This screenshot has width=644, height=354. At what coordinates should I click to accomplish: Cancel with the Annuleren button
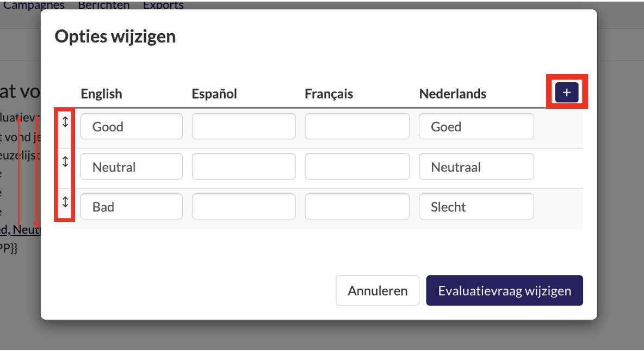click(x=377, y=290)
